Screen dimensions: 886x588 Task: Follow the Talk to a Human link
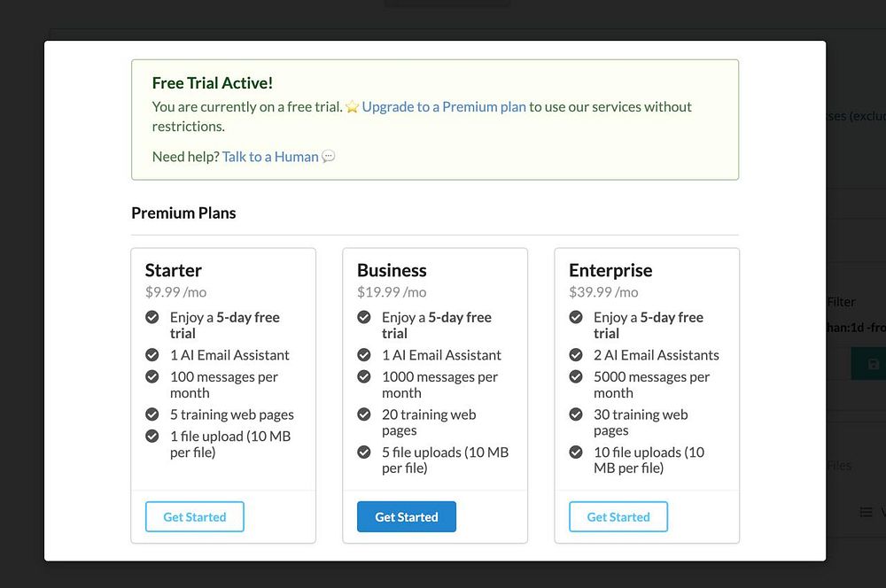pyautogui.click(x=270, y=157)
